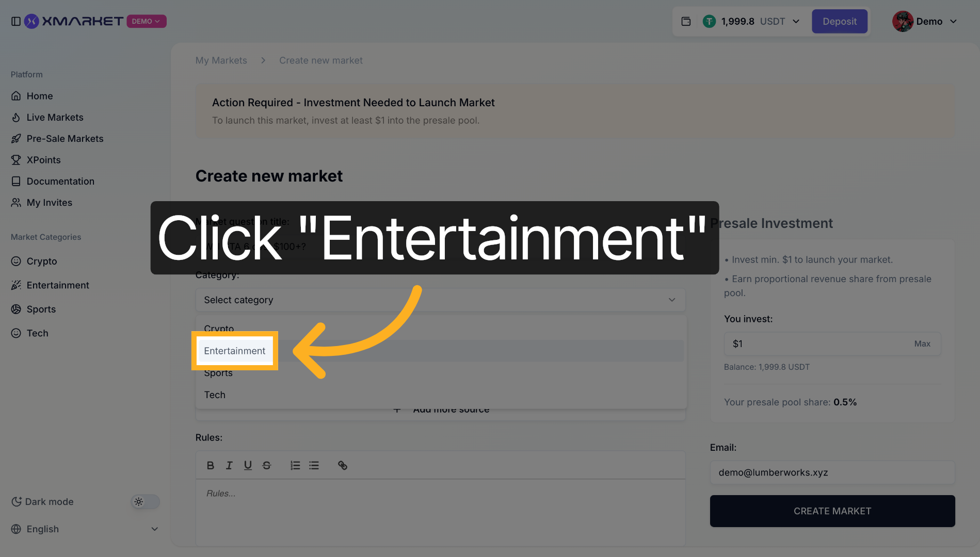Apply strikethrough formatting in Rules toolbar
The image size is (980, 557).
coord(267,465)
